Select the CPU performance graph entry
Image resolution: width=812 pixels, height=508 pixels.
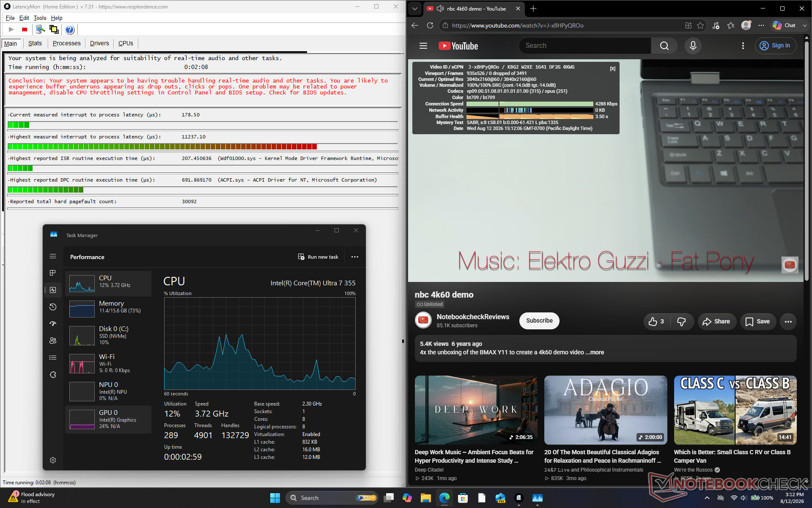(x=109, y=283)
